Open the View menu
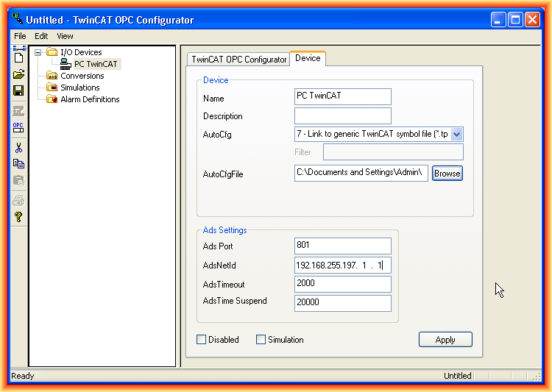The image size is (552, 392). pos(65,36)
